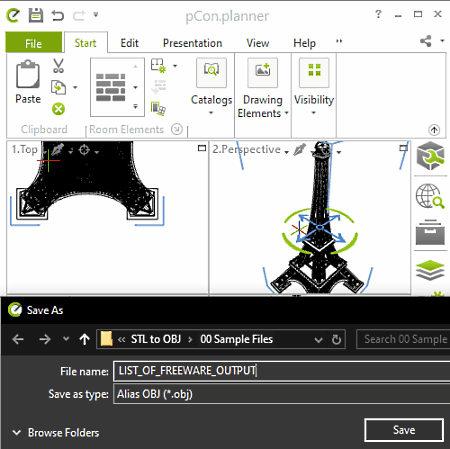450x449 pixels.
Task: Expand Browse Folders in Save As dialog
Action: 56,433
